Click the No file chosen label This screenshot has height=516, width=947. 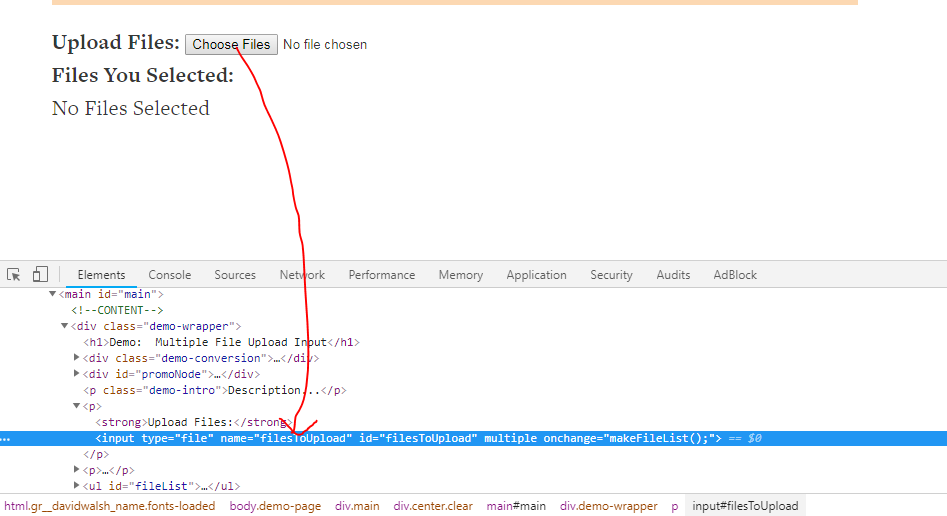click(325, 45)
